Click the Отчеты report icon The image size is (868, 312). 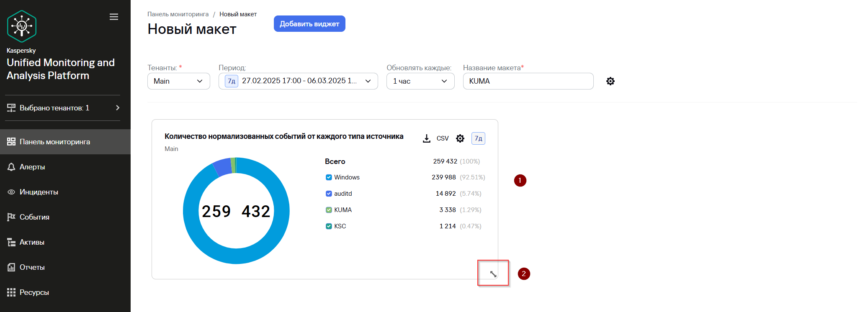pyautogui.click(x=11, y=267)
